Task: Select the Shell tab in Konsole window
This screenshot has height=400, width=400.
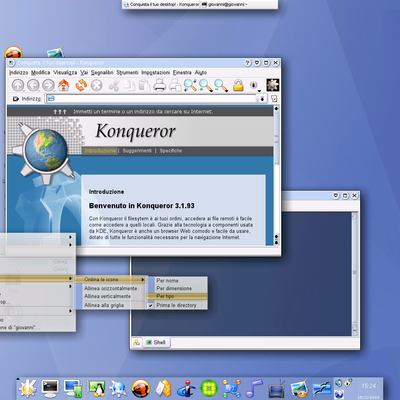Action: pyautogui.click(x=156, y=342)
